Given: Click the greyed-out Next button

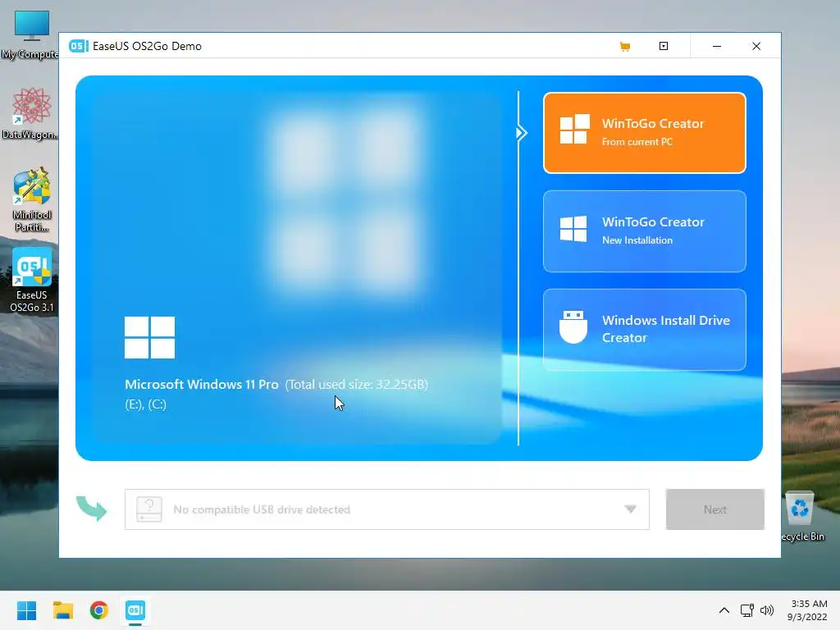Looking at the screenshot, I should click(x=714, y=509).
